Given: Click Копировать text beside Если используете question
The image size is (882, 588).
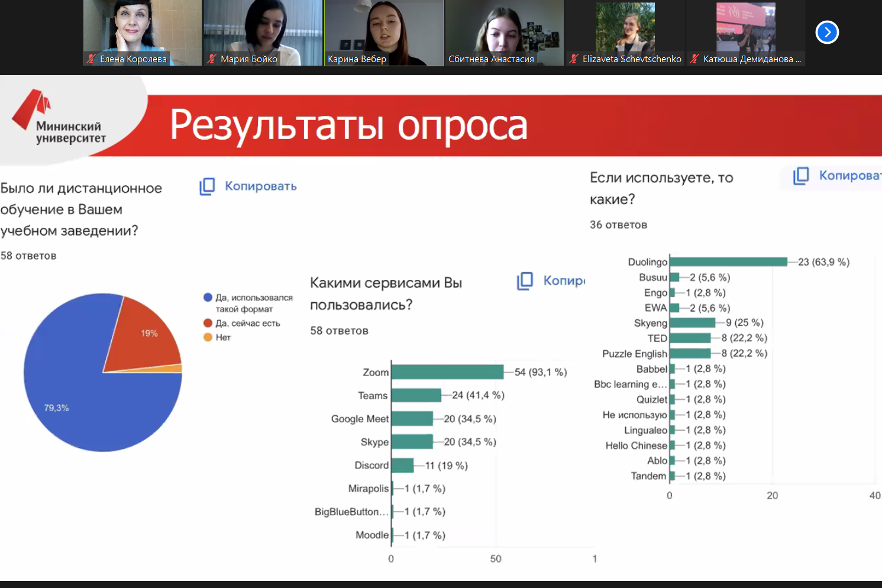Looking at the screenshot, I should (850, 176).
